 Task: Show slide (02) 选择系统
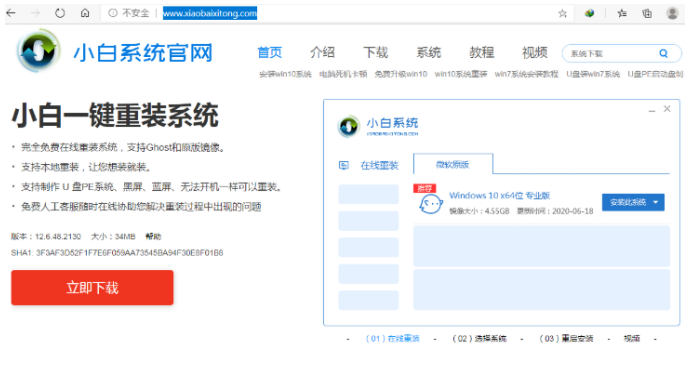coord(480,339)
